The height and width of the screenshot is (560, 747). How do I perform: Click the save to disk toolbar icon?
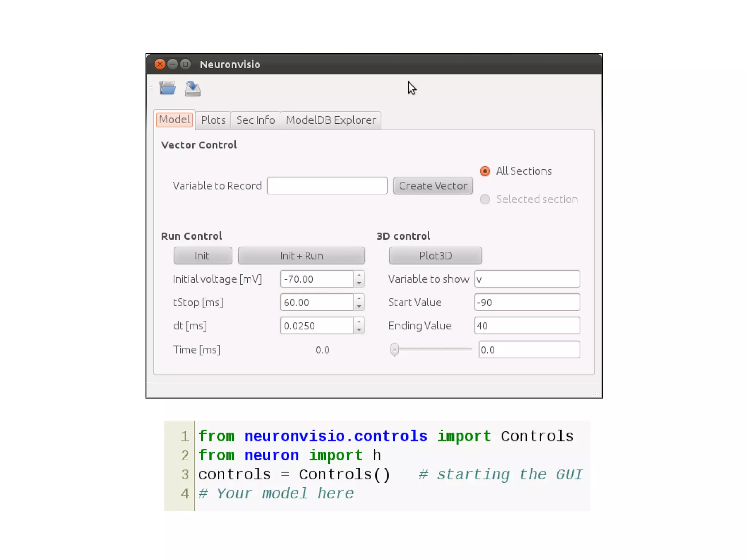tap(192, 89)
